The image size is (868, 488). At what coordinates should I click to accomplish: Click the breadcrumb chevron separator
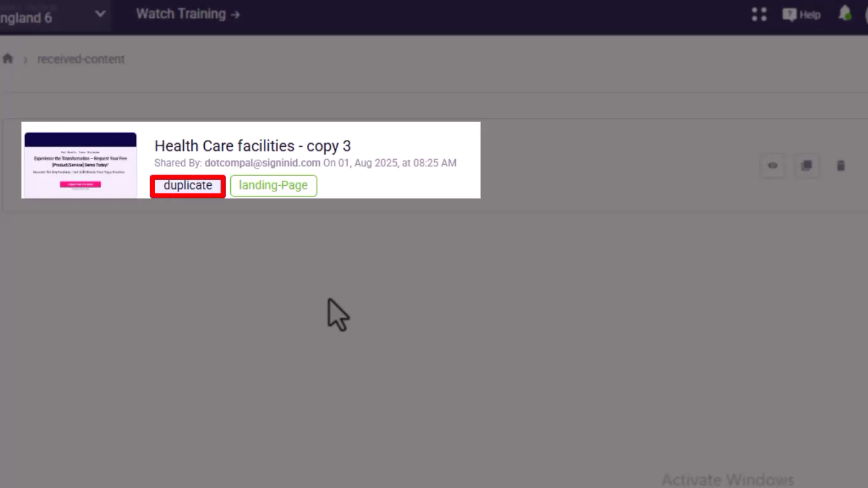coord(25,60)
